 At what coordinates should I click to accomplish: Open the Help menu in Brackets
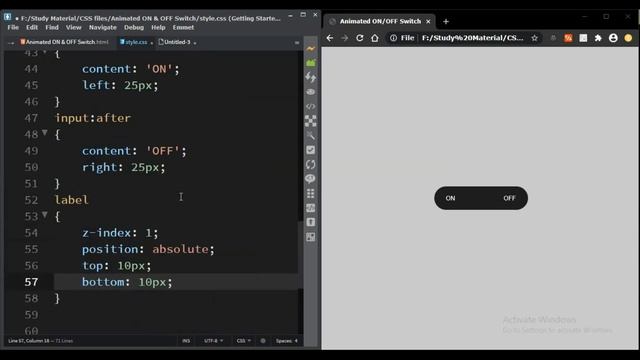(158, 27)
